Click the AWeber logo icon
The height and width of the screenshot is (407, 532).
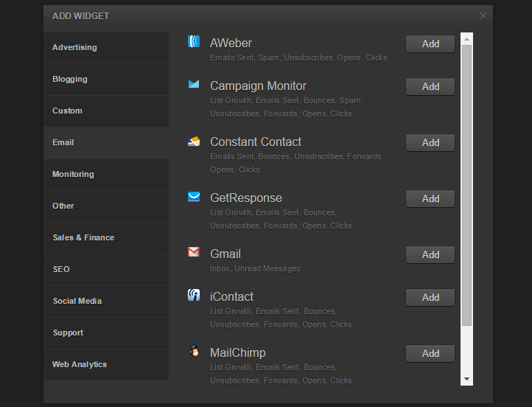(194, 42)
